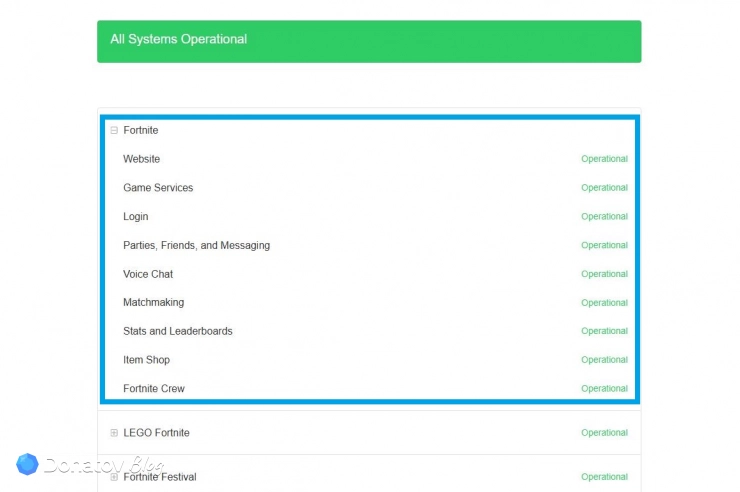Select the Matchmaking row
Screen dimensions: 740x492
coord(370,302)
